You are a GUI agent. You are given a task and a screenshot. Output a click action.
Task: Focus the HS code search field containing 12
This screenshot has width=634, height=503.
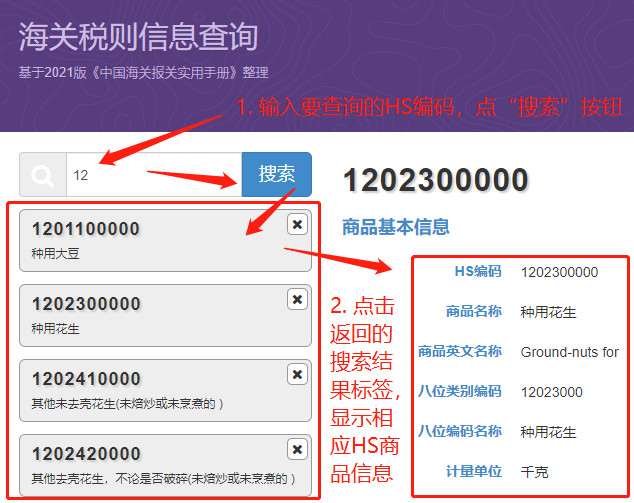[x=150, y=175]
